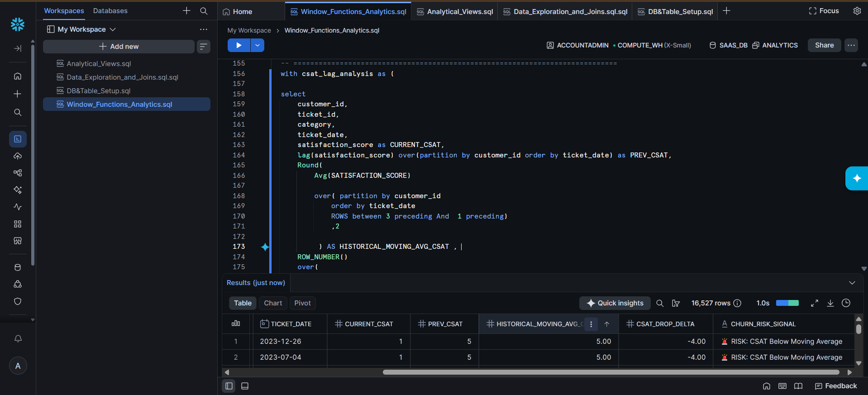Click the AI sparkle gutter icon at line 173
Image resolution: width=868 pixels, height=395 pixels.
pos(265,247)
